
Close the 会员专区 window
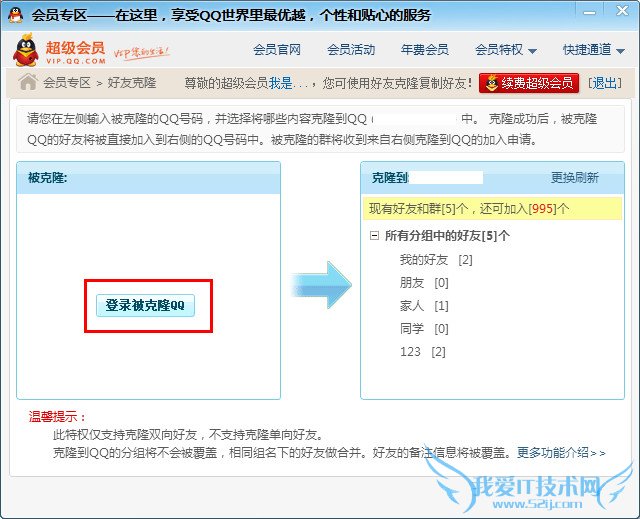coord(622,11)
